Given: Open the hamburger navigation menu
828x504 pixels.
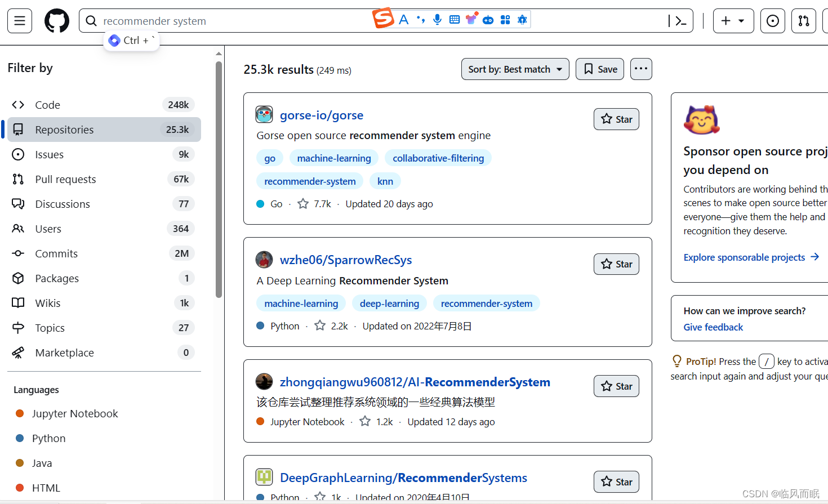Looking at the screenshot, I should 20,21.
